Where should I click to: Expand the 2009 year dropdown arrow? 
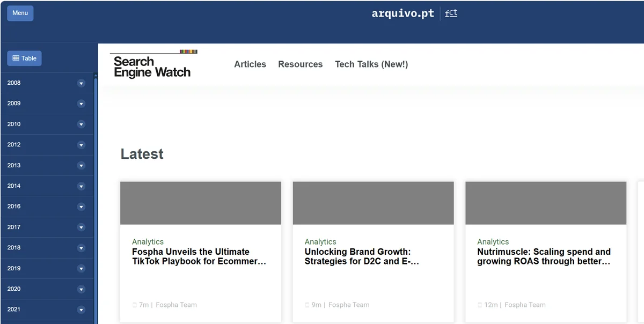pyautogui.click(x=81, y=104)
